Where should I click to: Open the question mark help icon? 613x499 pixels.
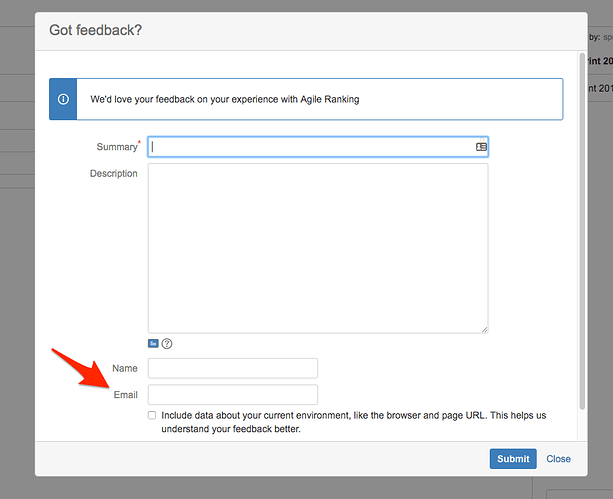pyautogui.click(x=167, y=343)
